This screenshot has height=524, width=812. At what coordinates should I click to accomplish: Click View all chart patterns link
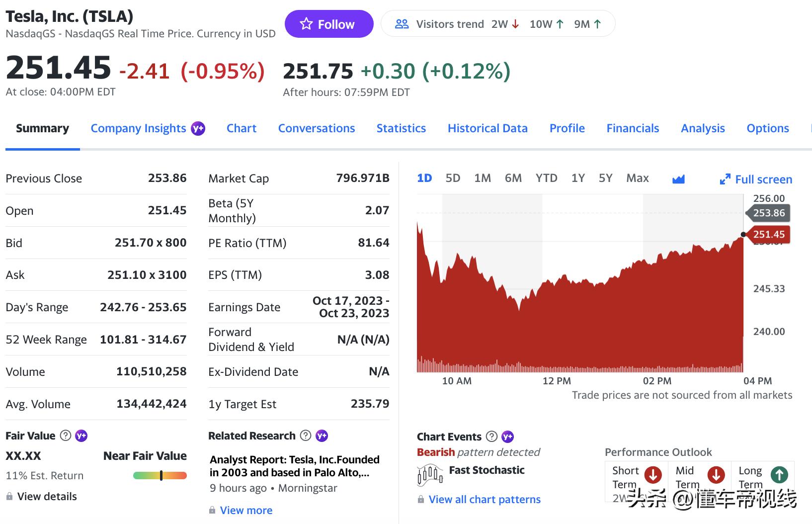pyautogui.click(x=485, y=499)
